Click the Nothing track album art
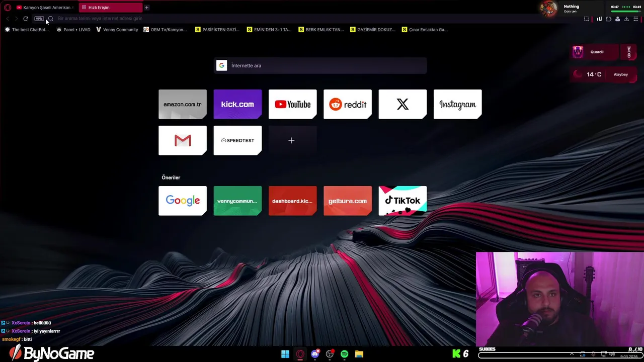This screenshot has height=362, width=644. 549,8
